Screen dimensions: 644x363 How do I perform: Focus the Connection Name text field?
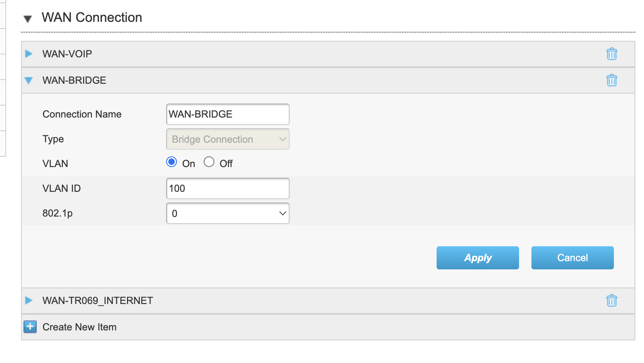point(228,114)
